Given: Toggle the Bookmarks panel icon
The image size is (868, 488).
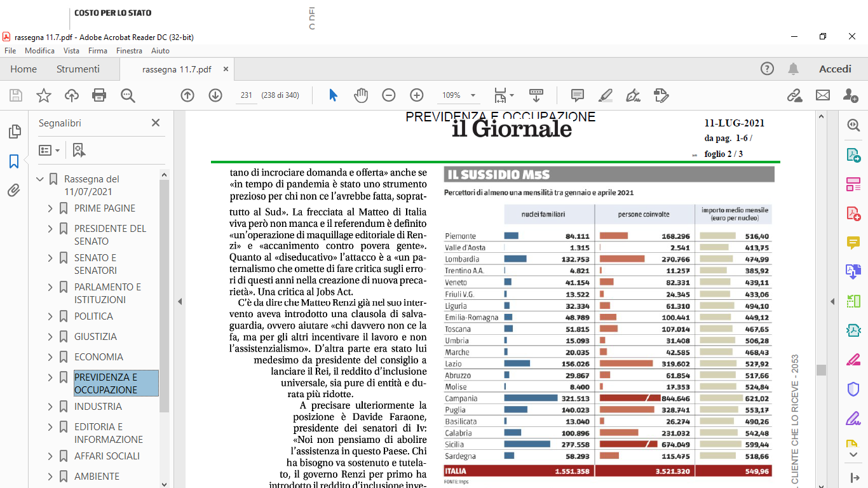Looking at the screenshot, I should pos(14,161).
